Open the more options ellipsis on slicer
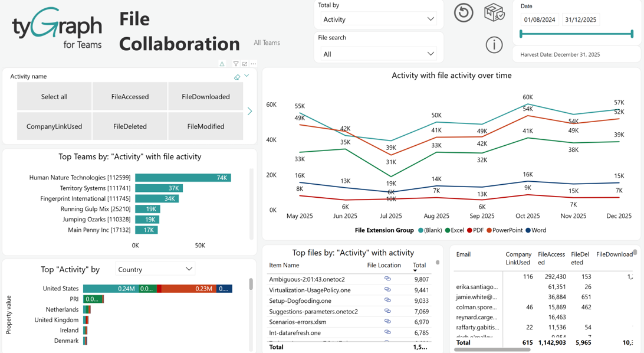The width and height of the screenshot is (644, 353). 254,64
